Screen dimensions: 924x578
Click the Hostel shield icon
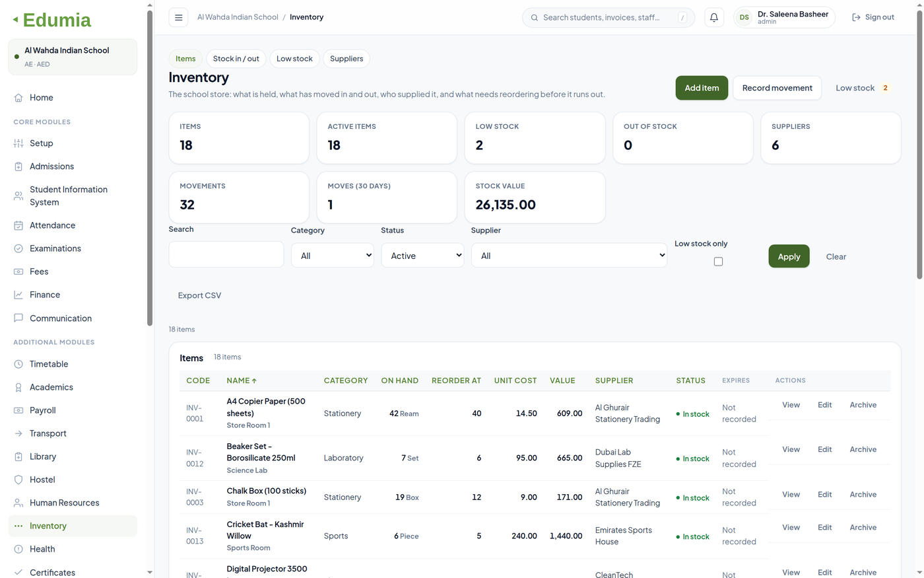pyautogui.click(x=18, y=480)
